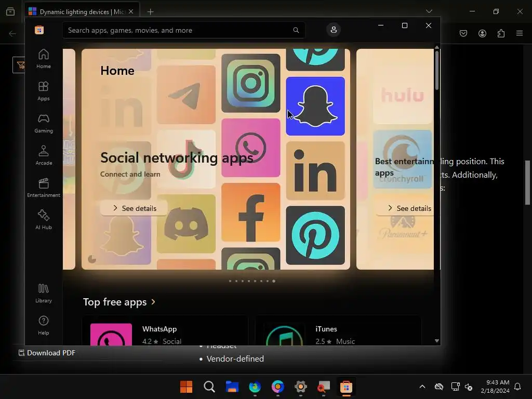Select the first carousel page dot
Viewport: 532px width, 399px height.
tap(230, 281)
